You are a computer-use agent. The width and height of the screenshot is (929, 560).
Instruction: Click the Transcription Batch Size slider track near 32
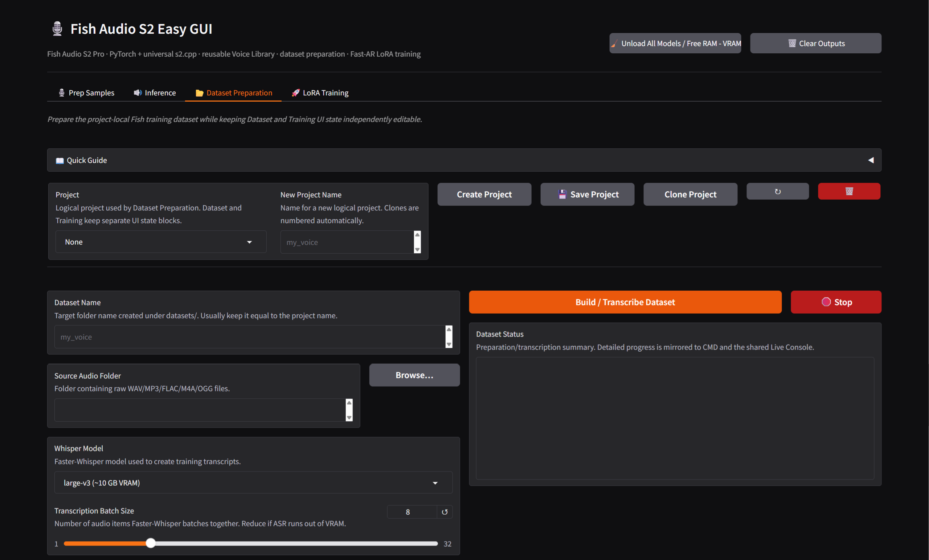point(434,543)
